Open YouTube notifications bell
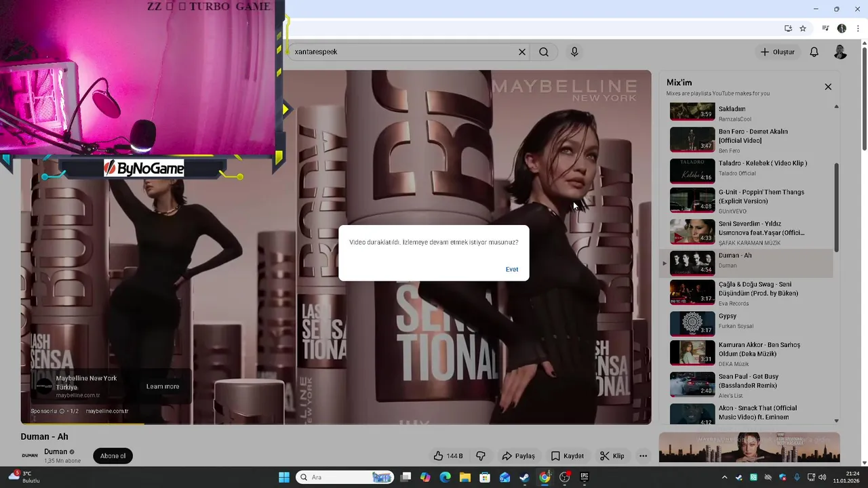The height and width of the screenshot is (488, 868). [x=814, y=52]
